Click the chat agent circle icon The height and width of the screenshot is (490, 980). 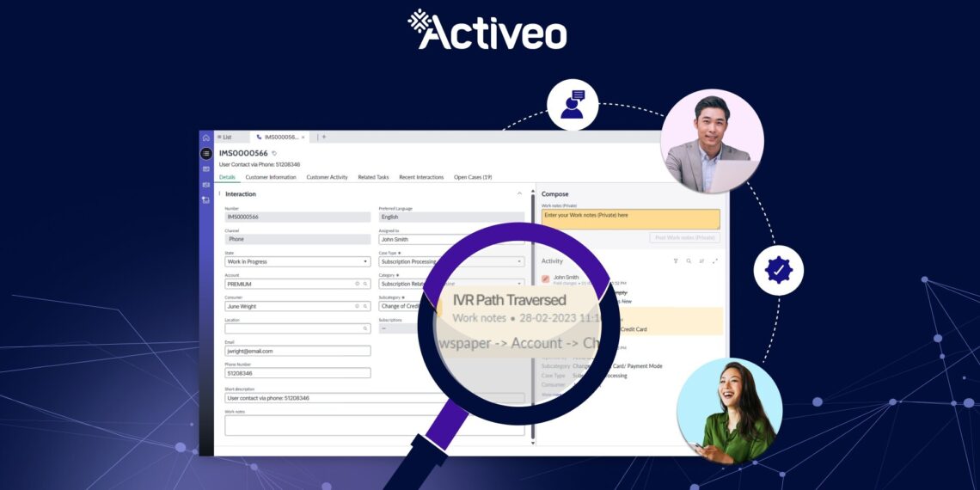573,104
